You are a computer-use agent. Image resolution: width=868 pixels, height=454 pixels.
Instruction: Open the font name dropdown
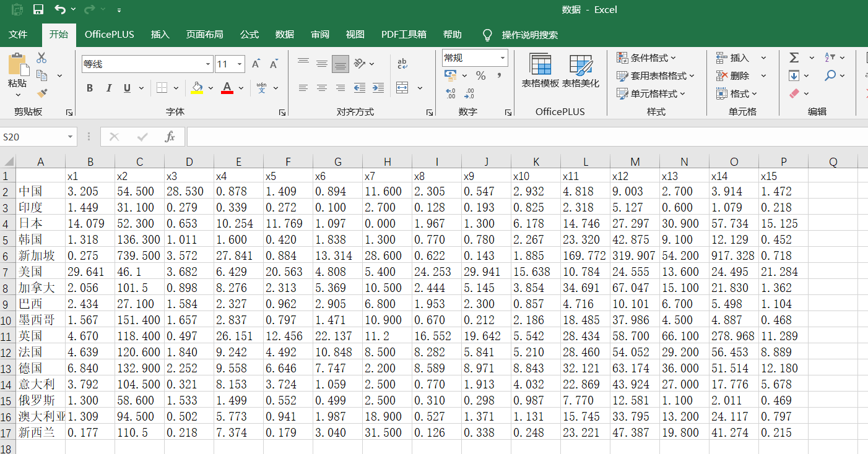click(x=208, y=64)
